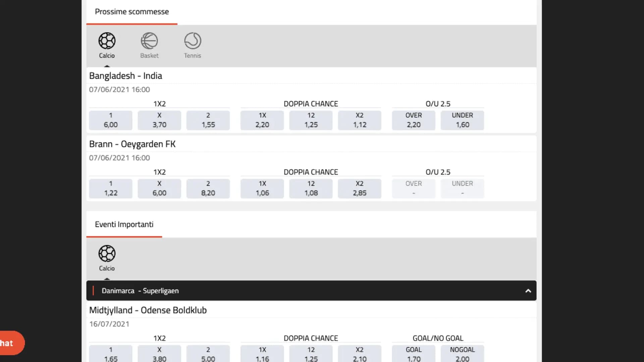Collapse the Danimarca Superligaen section chevron
The image size is (644, 362).
click(x=528, y=291)
